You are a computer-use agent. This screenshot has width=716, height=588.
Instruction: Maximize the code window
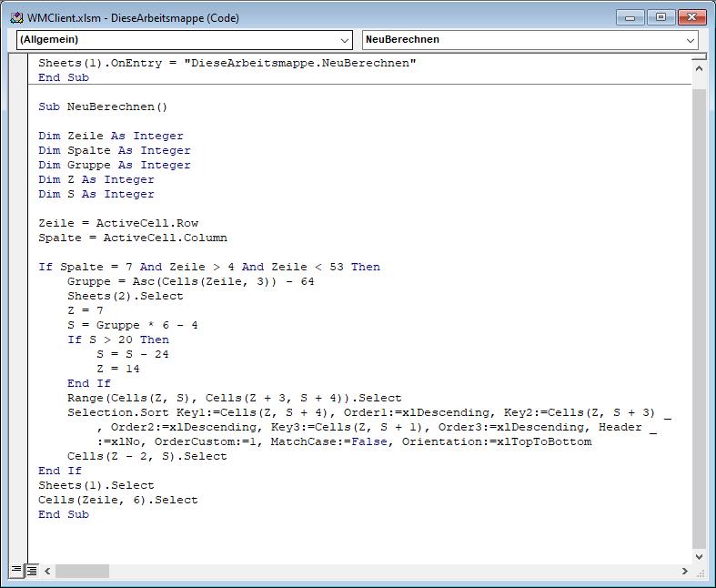pyautogui.click(x=661, y=17)
